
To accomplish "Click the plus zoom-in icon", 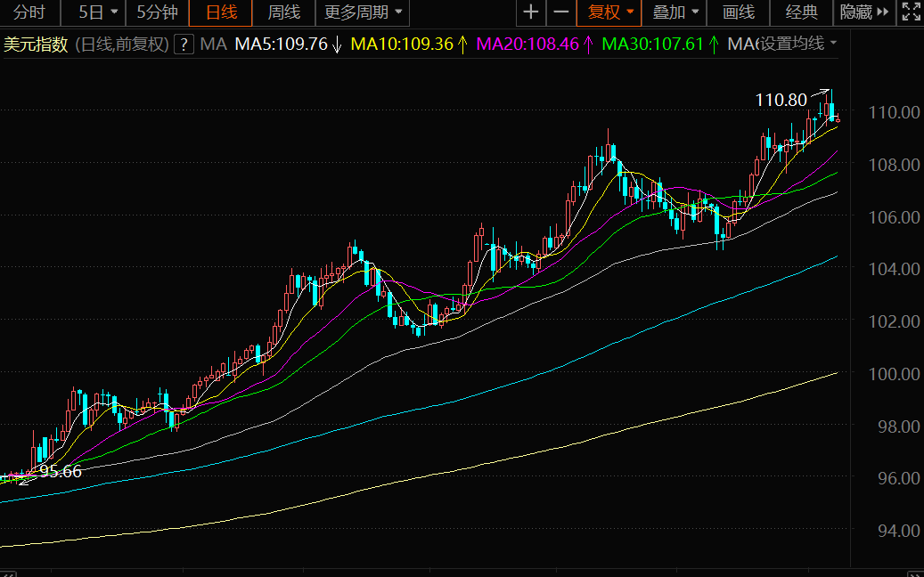I will click(530, 12).
